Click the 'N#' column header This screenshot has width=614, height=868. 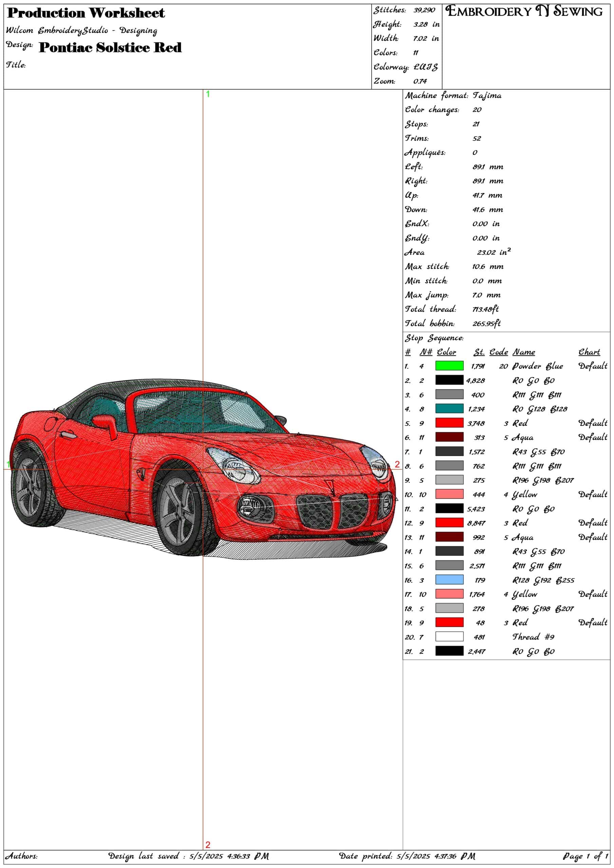click(x=426, y=352)
